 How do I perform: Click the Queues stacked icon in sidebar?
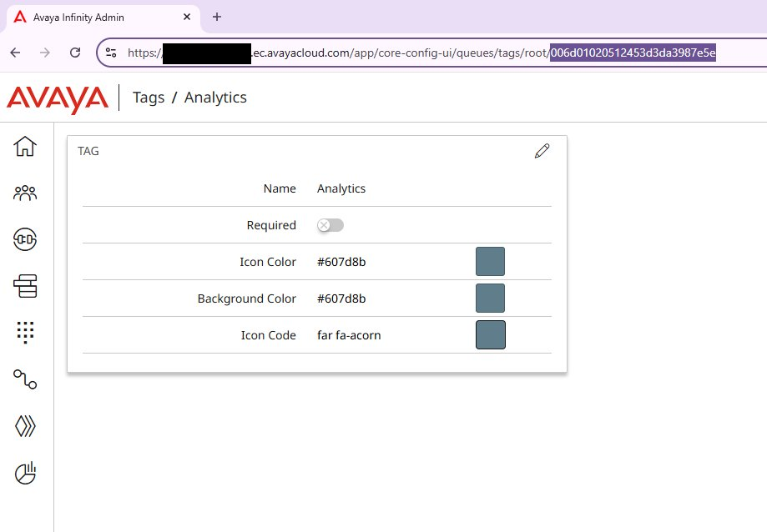click(25, 286)
